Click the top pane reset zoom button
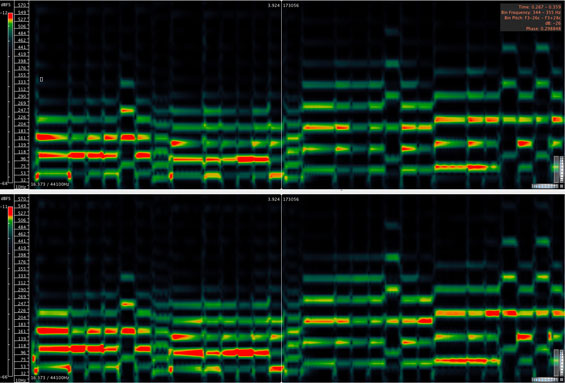Viewport: 565px width, 383px height. (561, 186)
